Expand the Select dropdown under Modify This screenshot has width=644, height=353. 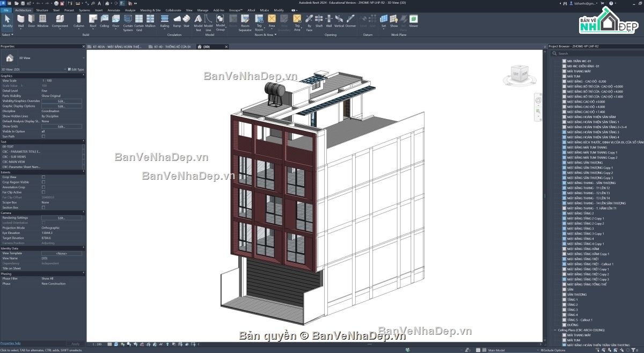tap(8, 35)
